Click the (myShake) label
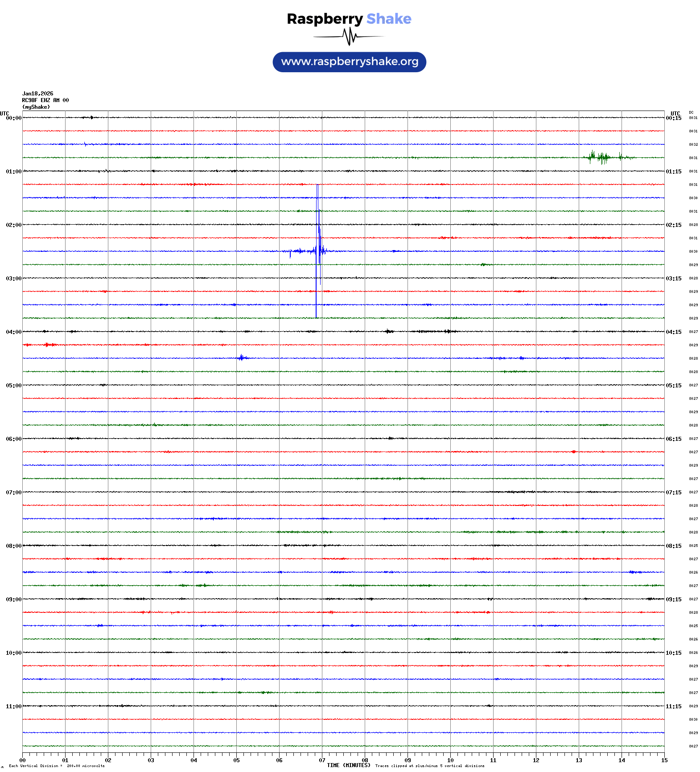This screenshot has width=700, height=772. pyautogui.click(x=36, y=107)
